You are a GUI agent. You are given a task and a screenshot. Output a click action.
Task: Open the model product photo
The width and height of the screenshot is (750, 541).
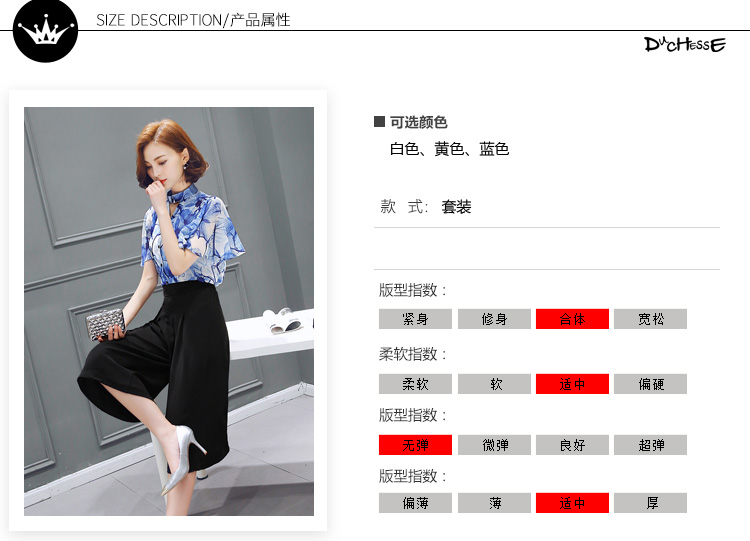pos(169,311)
